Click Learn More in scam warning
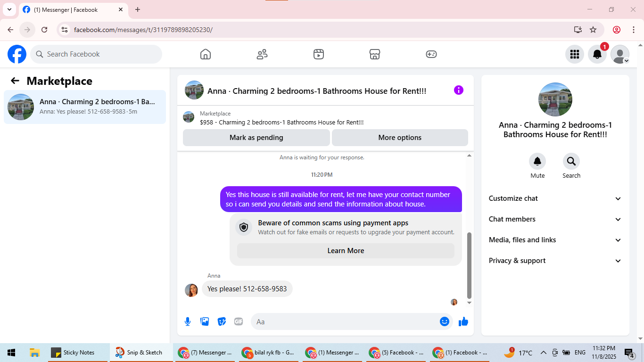644x362 pixels. click(346, 251)
